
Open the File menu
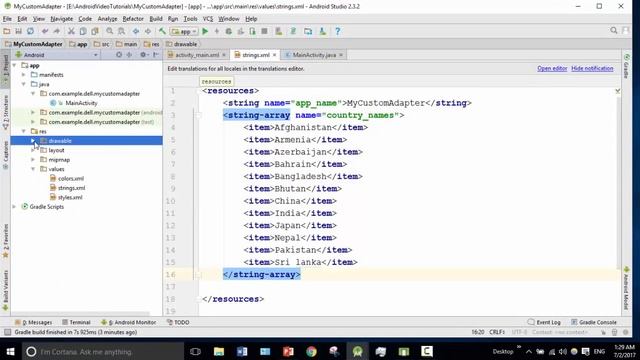point(7,19)
